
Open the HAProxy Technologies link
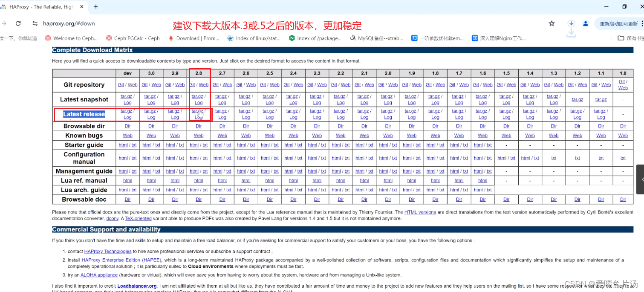coord(107,251)
